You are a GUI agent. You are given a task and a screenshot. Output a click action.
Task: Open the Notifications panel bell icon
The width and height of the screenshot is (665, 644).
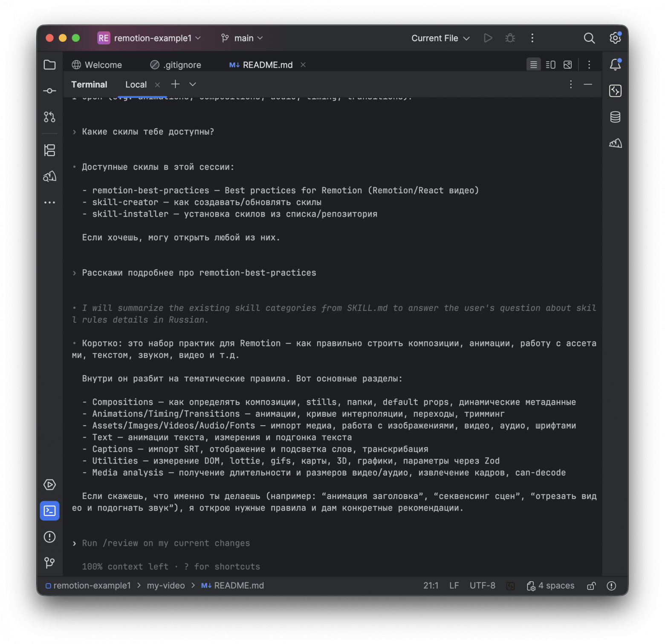615,64
